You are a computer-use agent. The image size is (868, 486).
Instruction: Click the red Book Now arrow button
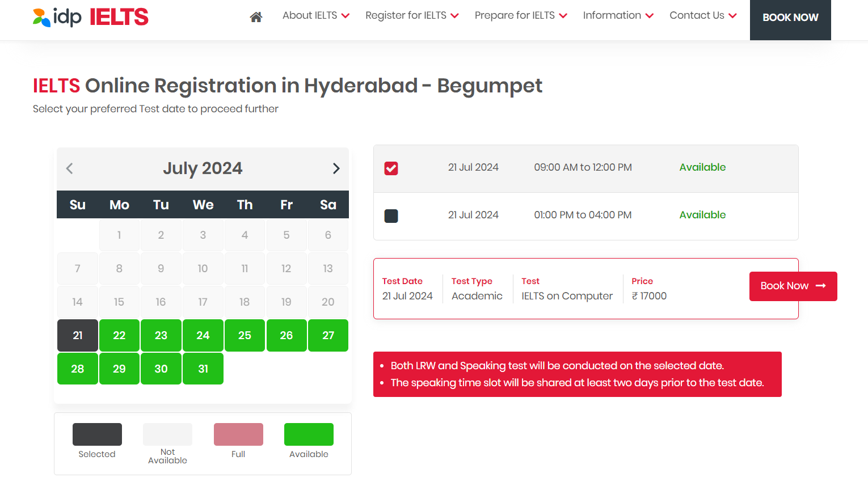[793, 286]
